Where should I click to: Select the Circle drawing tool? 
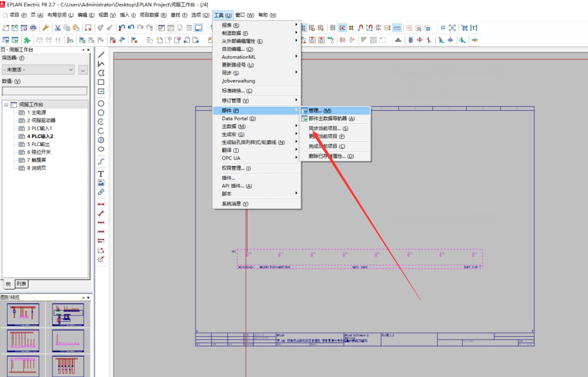[x=101, y=103]
